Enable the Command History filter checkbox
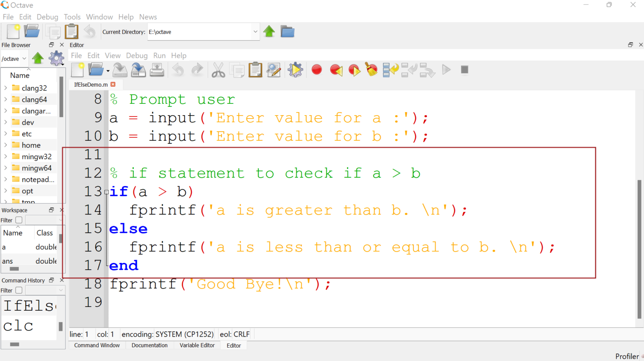The height and width of the screenshot is (361, 644). (18, 290)
